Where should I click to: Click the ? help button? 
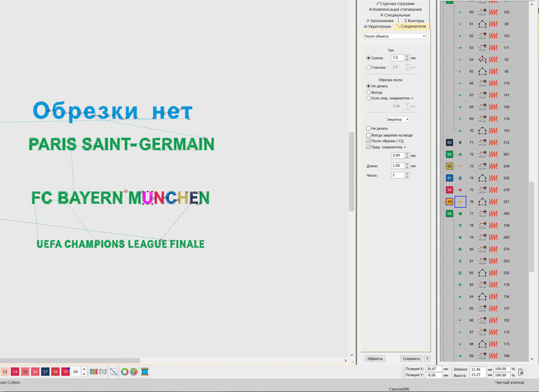(x=427, y=359)
